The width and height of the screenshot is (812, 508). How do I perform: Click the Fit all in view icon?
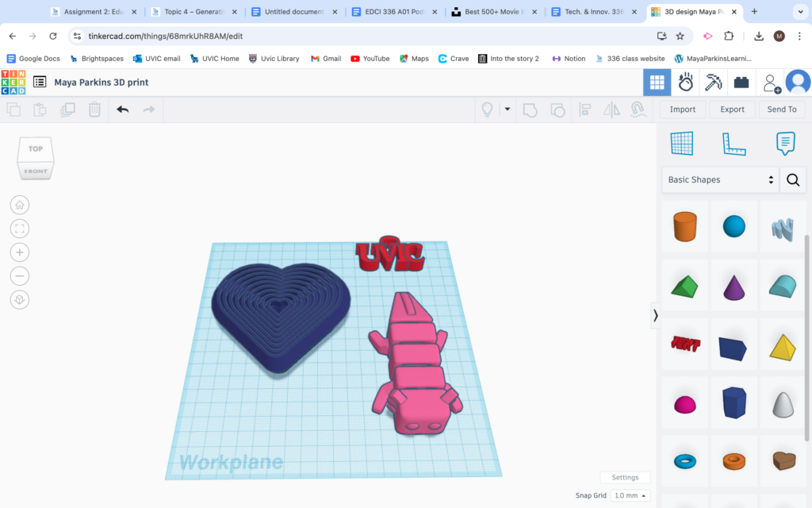point(20,229)
